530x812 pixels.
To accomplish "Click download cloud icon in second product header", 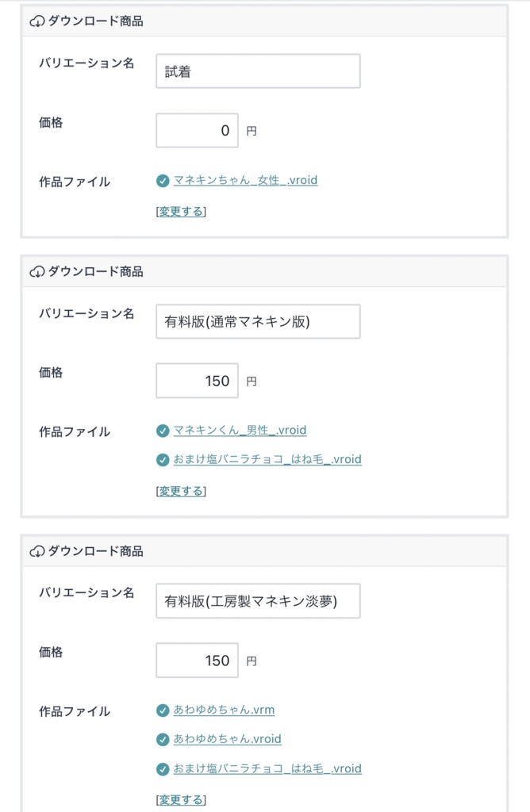I will pos(36,271).
